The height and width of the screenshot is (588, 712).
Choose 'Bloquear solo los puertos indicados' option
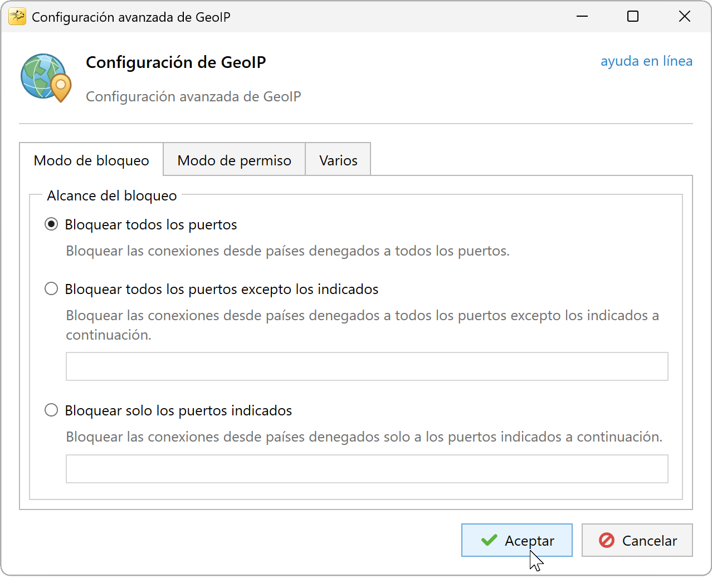tap(51, 410)
